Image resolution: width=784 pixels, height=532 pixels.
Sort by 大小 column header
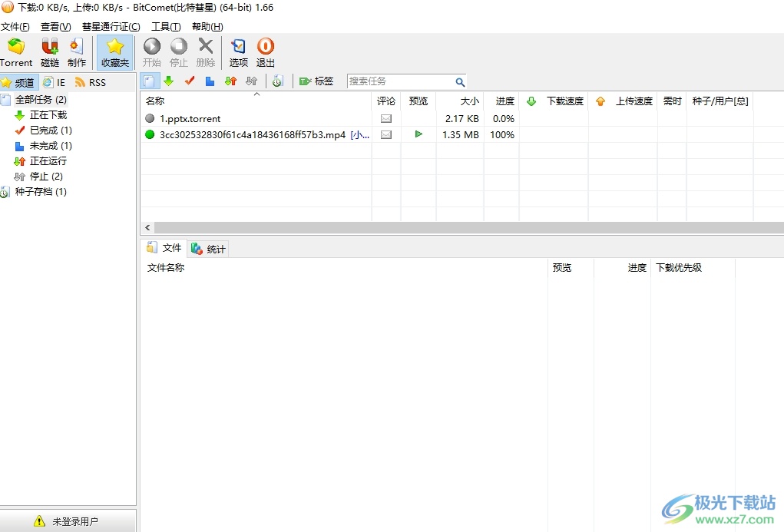click(x=460, y=101)
